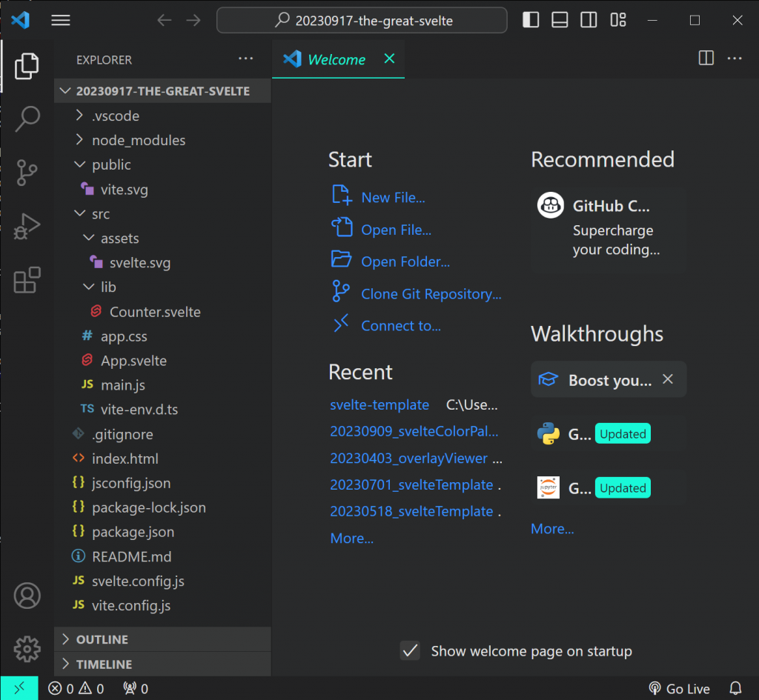
Task: Expand the .vscode folder
Action: [x=162, y=116]
